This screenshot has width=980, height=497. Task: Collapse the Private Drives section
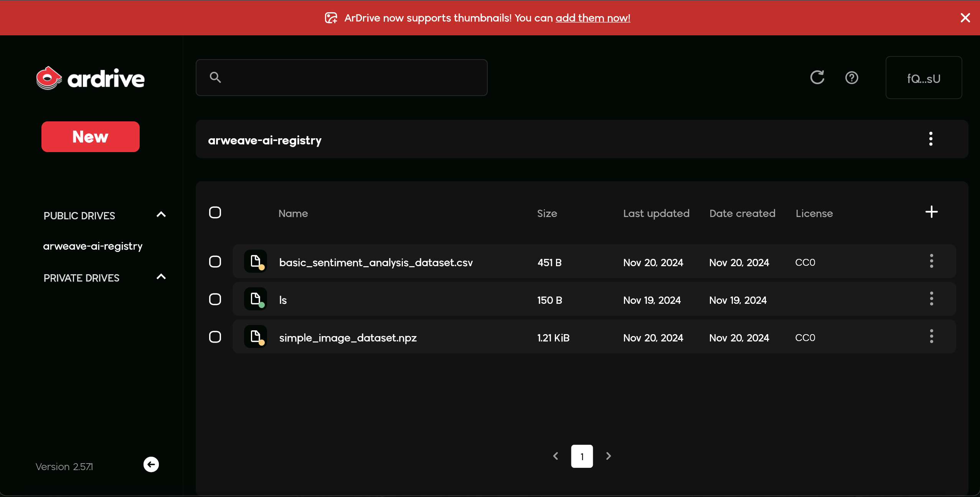pos(161,277)
